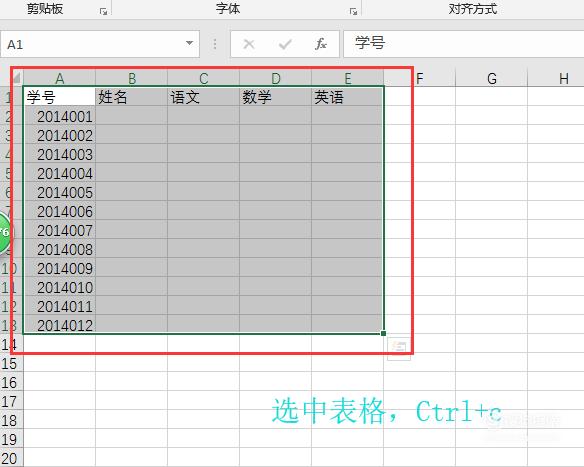Click the Select All corner triangle
584x467 pixels.
tap(17, 78)
